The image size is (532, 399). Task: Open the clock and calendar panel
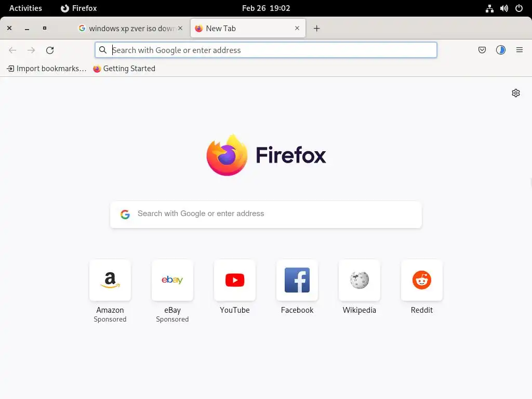pos(266,8)
